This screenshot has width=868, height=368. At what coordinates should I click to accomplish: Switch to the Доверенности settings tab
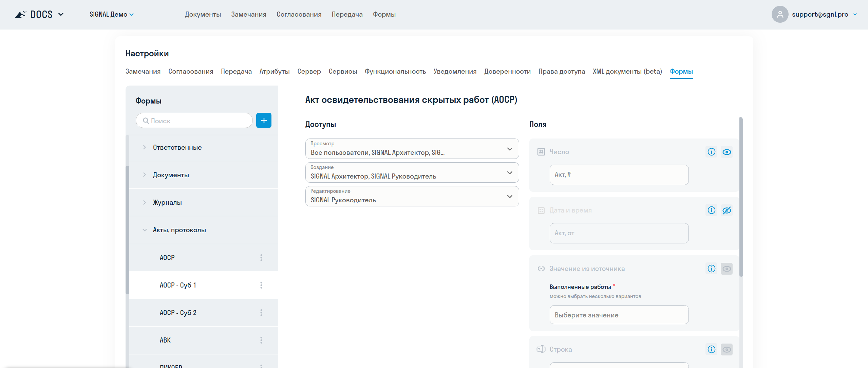pyautogui.click(x=507, y=71)
